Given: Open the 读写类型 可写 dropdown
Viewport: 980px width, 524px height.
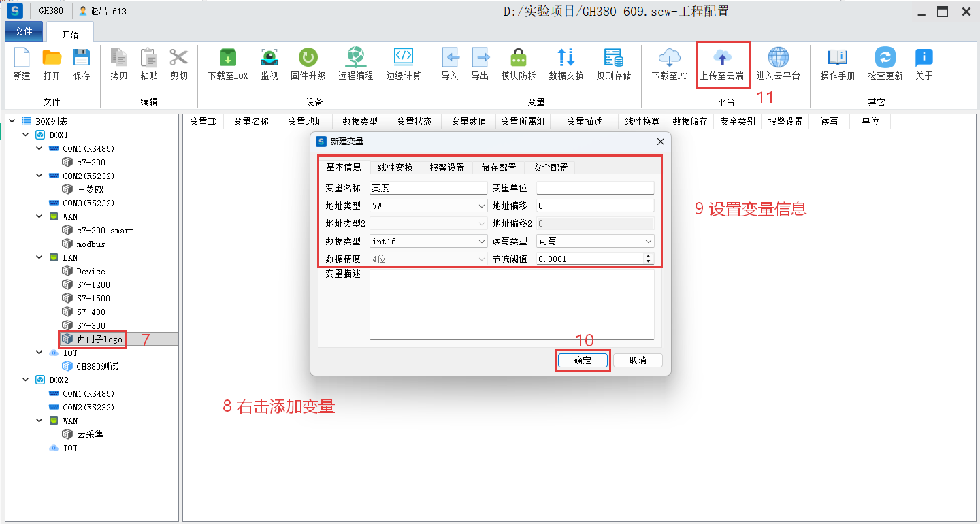Looking at the screenshot, I should 649,241.
